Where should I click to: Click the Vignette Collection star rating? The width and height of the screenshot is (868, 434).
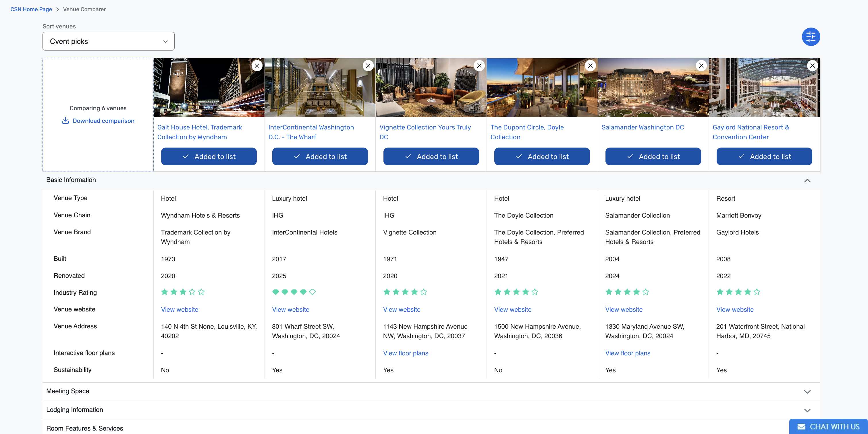point(405,292)
